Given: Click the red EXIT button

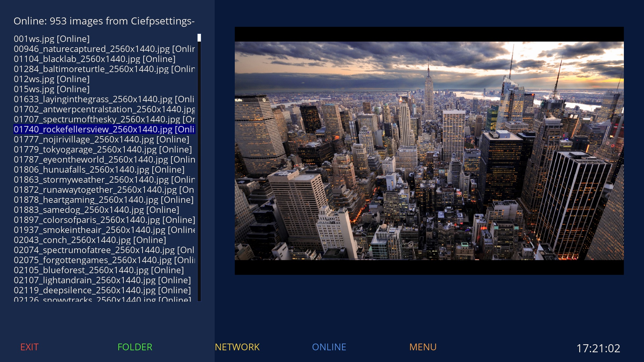Looking at the screenshot, I should click(30, 347).
